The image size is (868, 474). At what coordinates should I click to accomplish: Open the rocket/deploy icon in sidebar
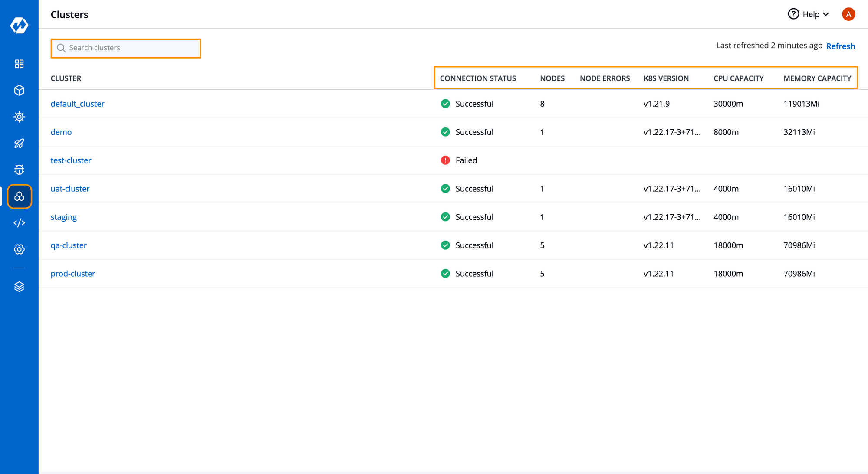(19, 143)
